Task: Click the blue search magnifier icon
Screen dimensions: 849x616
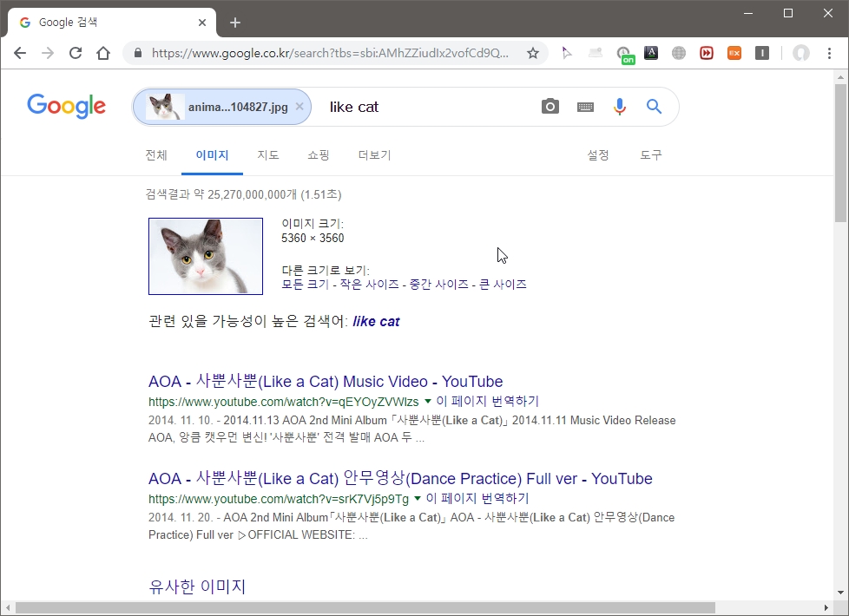Action: (654, 106)
